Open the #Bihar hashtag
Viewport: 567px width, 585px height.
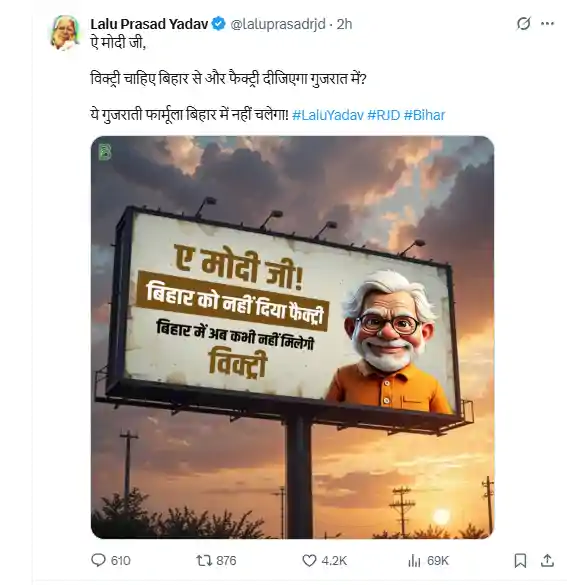click(425, 115)
